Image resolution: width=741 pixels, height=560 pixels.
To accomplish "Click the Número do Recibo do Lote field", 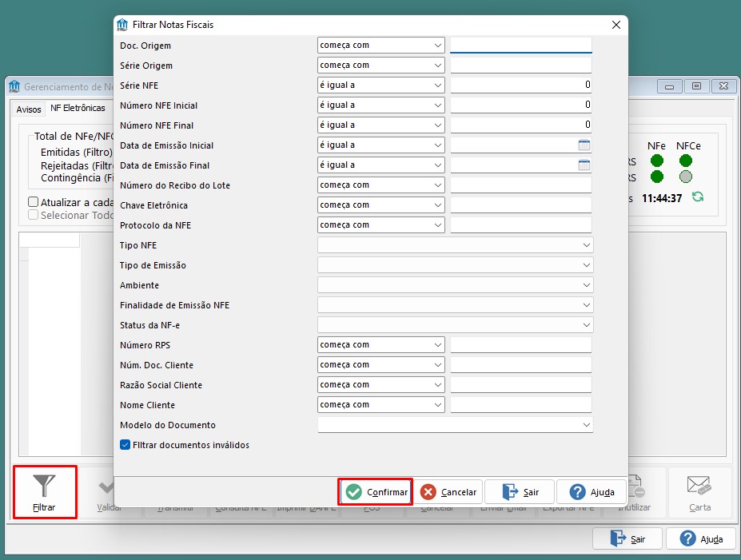I will [x=521, y=185].
